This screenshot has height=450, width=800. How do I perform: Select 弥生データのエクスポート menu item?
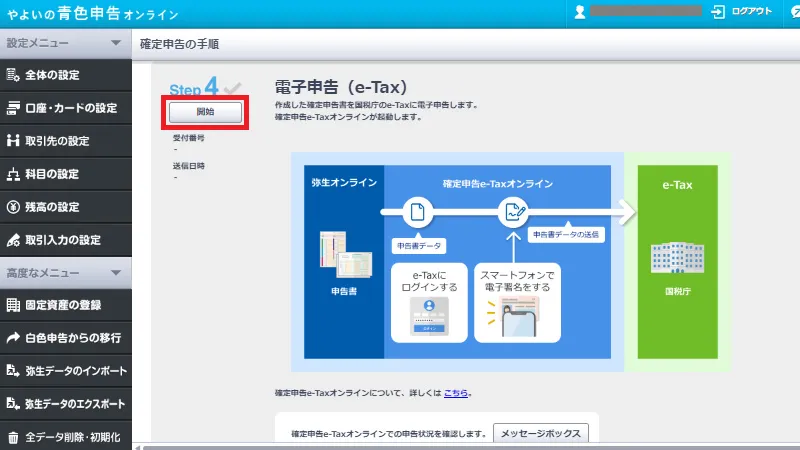66,404
